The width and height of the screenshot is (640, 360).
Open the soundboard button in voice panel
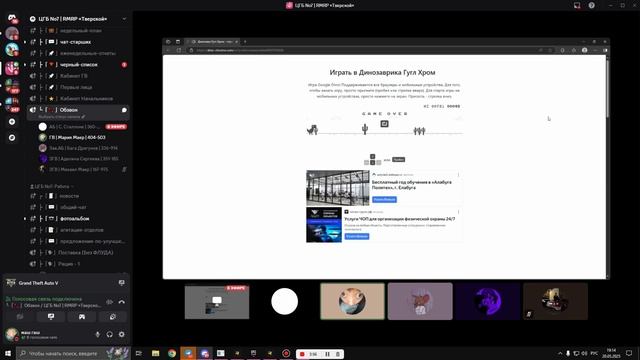(x=113, y=317)
